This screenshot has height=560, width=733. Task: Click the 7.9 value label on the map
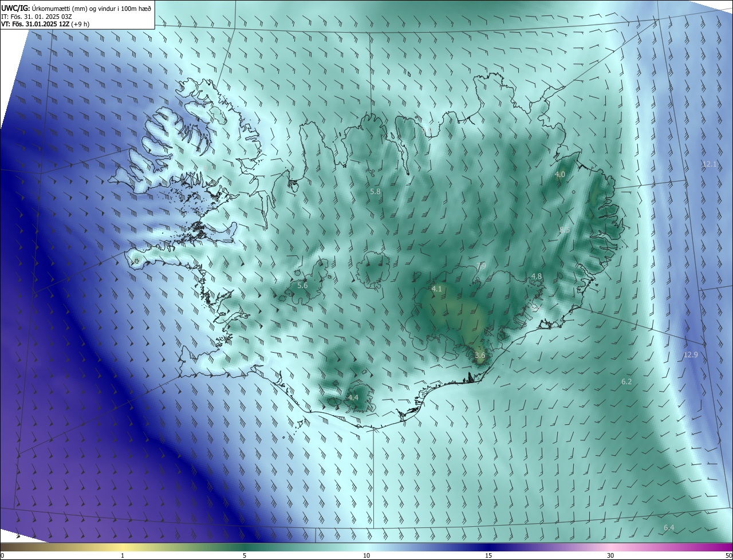tap(482, 266)
